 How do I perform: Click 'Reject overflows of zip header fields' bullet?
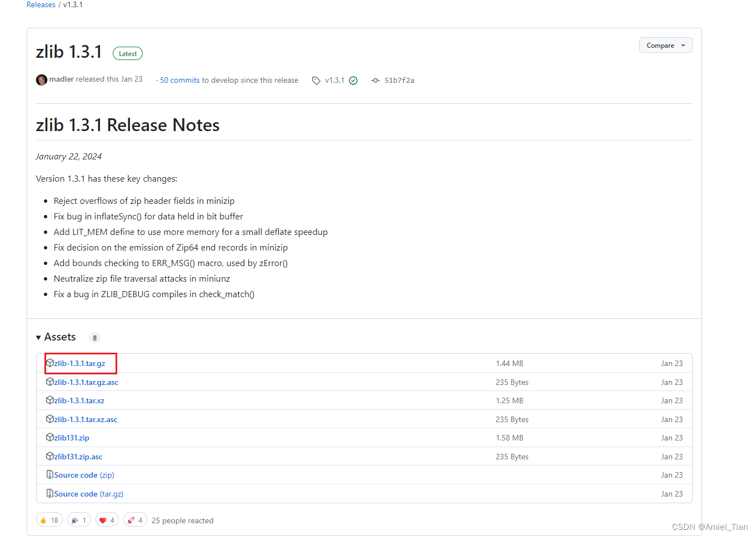click(144, 201)
